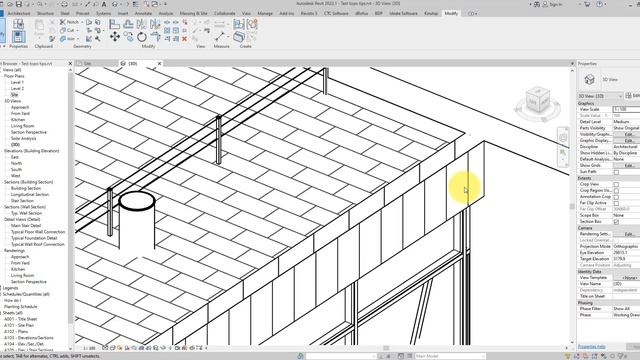Select the Cut geometry tool
640x360 pixels.
(x=67, y=30)
